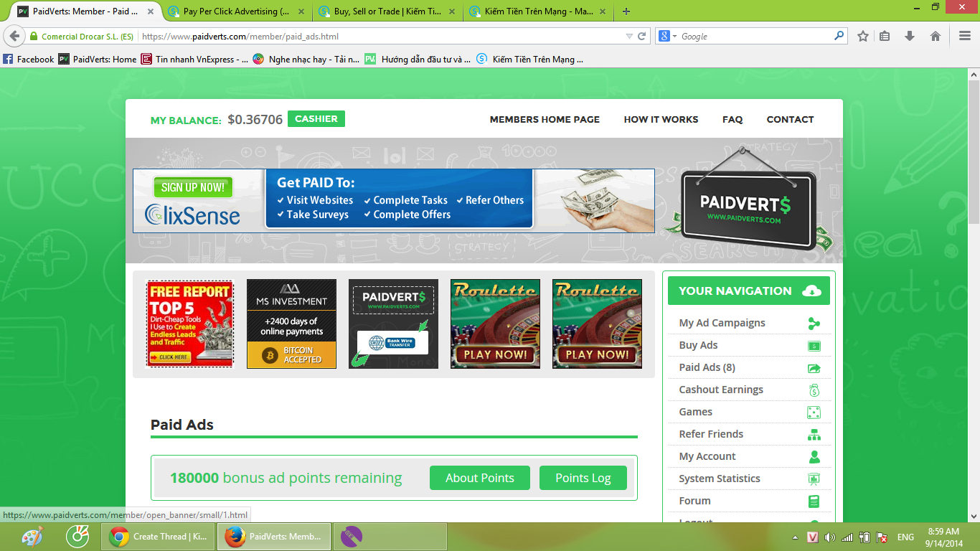Screen dimensions: 980x551
Task: Click the Paid Ads (8) arrow icon
Action: pos(814,368)
